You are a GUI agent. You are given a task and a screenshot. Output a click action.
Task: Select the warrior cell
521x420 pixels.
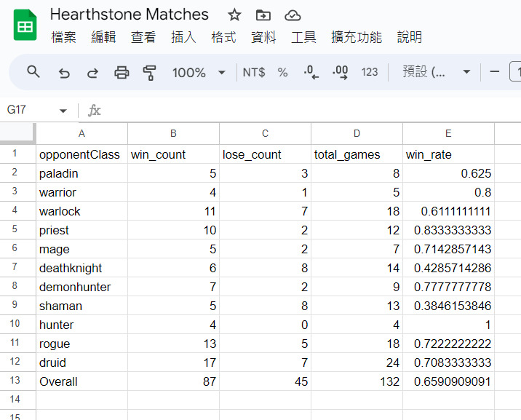pos(81,192)
